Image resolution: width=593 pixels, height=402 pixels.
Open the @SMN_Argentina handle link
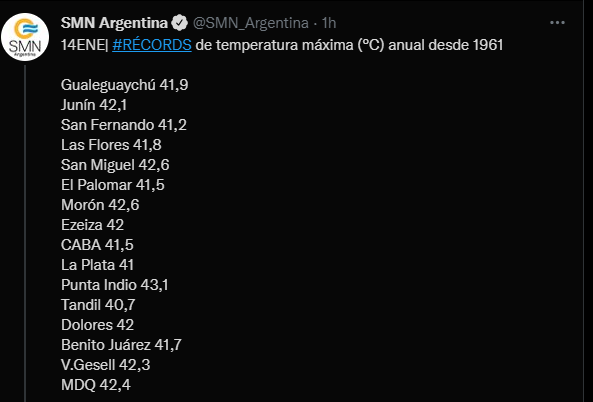(x=250, y=23)
